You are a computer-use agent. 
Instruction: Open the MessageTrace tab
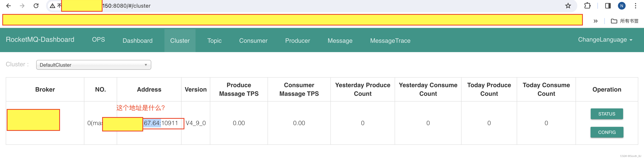click(x=390, y=40)
